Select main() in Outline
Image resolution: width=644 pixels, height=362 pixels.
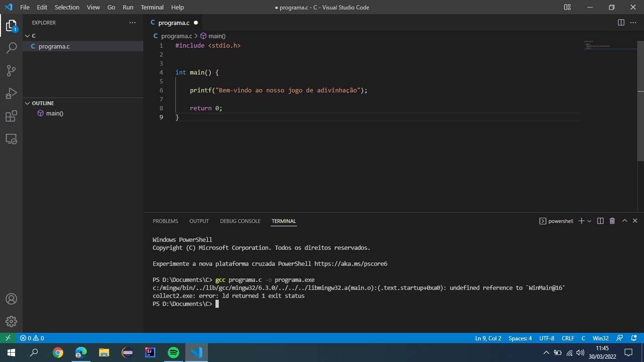(x=55, y=114)
